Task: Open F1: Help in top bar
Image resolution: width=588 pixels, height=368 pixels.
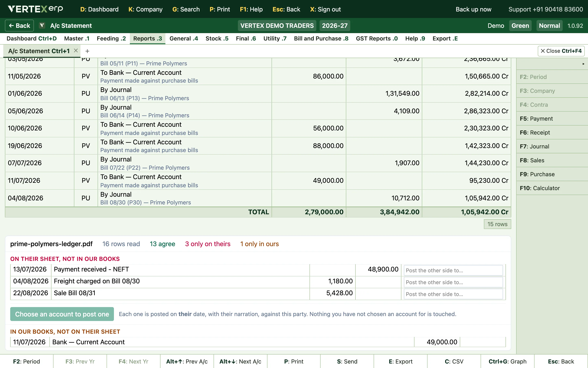Action: pos(251,9)
